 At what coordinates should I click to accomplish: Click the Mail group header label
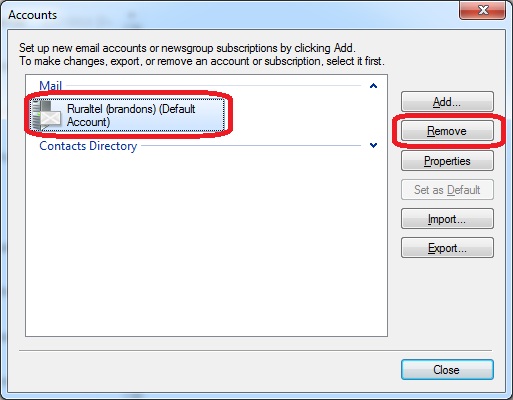click(50, 86)
